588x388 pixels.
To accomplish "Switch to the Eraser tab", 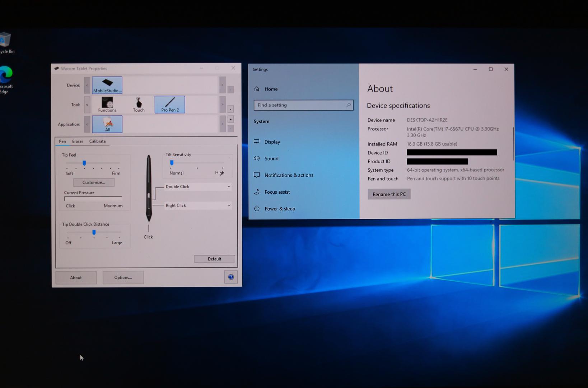I will point(78,142).
